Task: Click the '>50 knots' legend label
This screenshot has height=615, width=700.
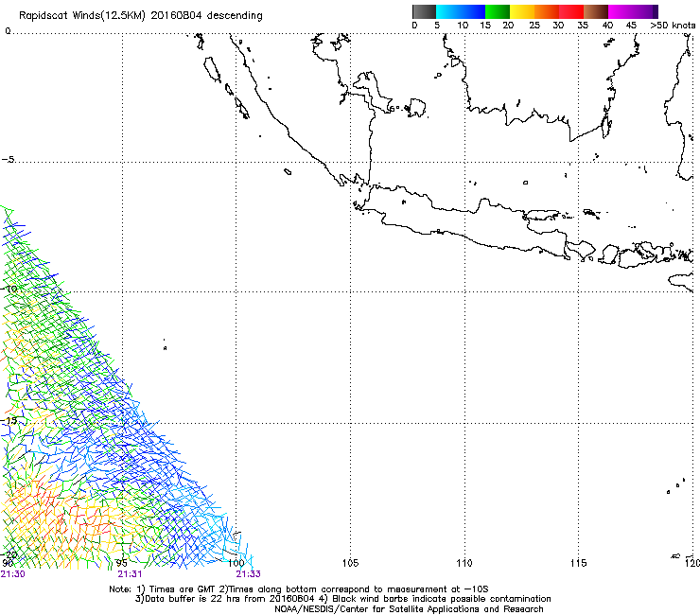Action: (673, 25)
